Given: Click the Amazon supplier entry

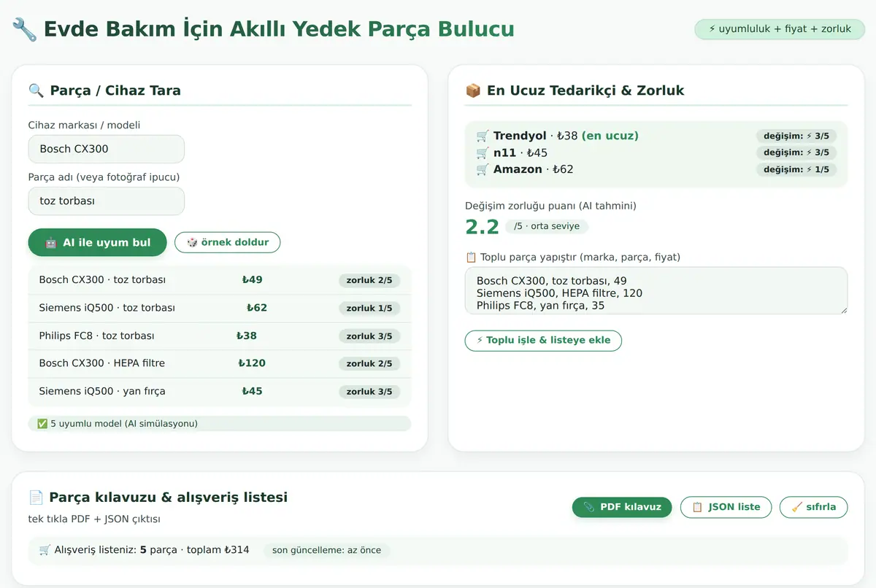Looking at the screenshot, I should click(x=656, y=169).
